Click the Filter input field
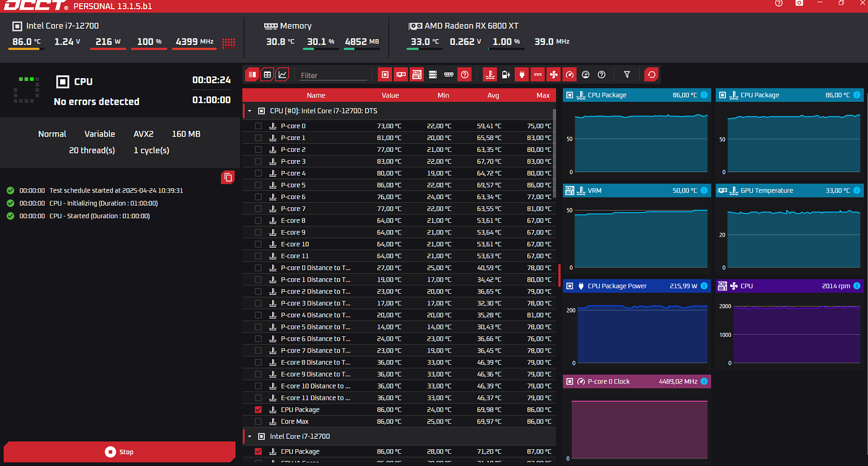Image resolution: width=868 pixels, height=466 pixels. (333, 75)
